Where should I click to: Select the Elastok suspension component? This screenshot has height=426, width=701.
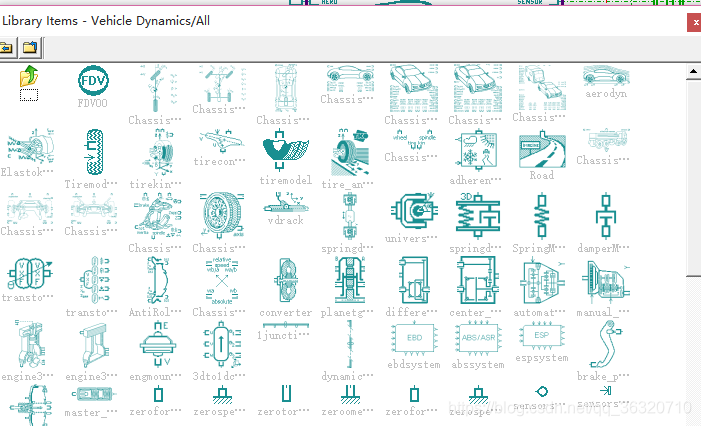click(30, 147)
